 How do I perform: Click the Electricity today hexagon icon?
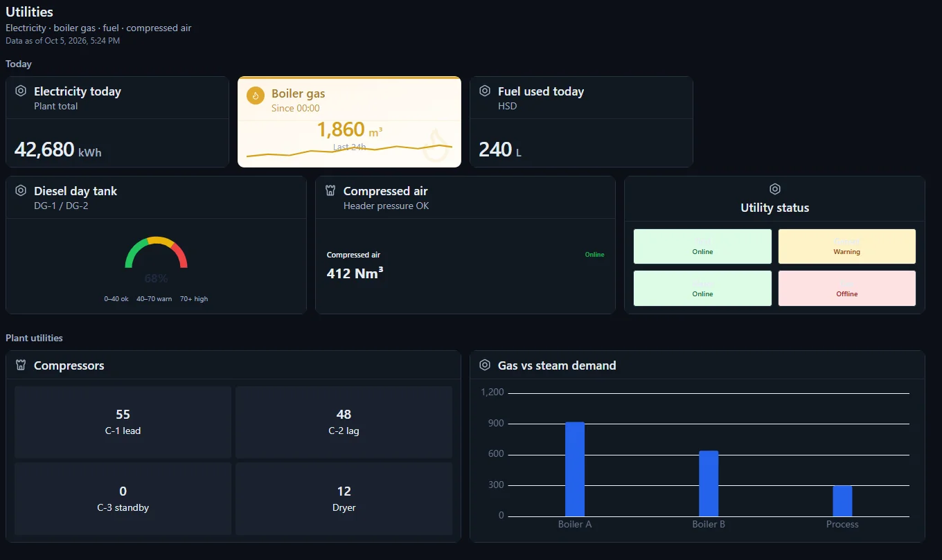21,91
